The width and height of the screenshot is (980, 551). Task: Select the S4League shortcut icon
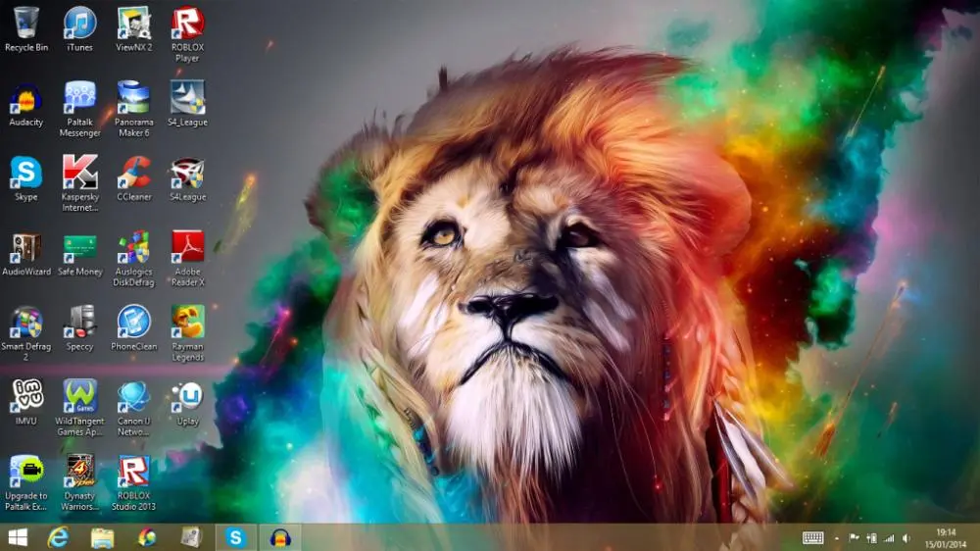click(x=187, y=178)
